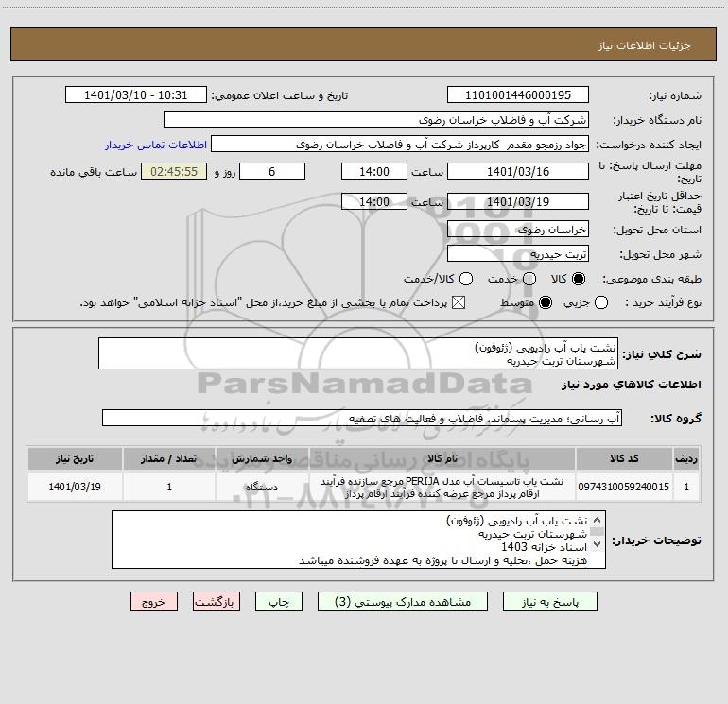Screen dimensions: 728x704
Task: Click the response deadline time 14:00 field
Action: [x=374, y=171]
